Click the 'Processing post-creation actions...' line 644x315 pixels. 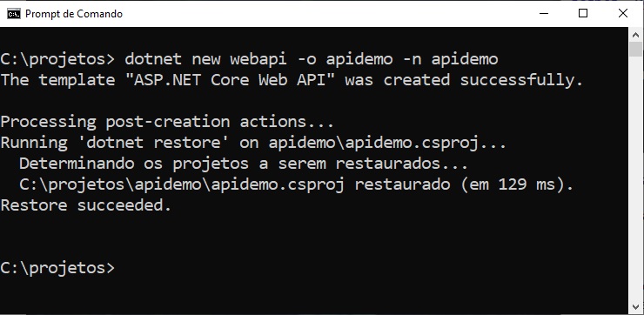click(x=167, y=122)
